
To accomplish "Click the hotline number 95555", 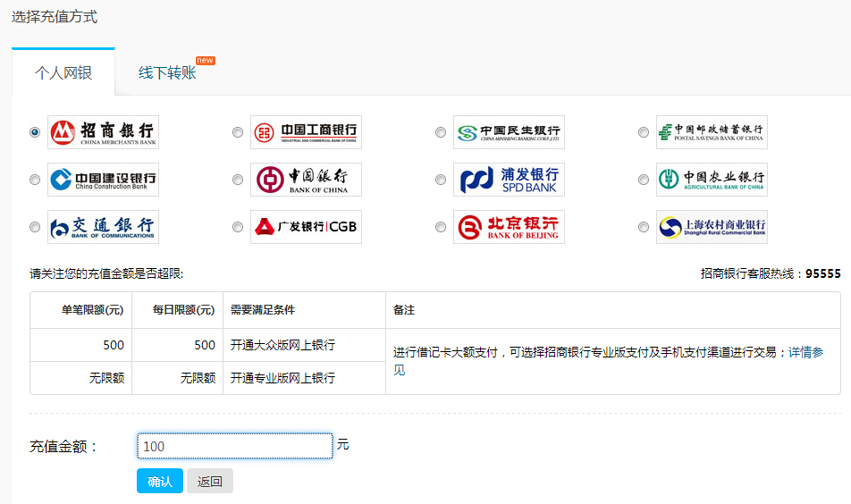I will 822,273.
